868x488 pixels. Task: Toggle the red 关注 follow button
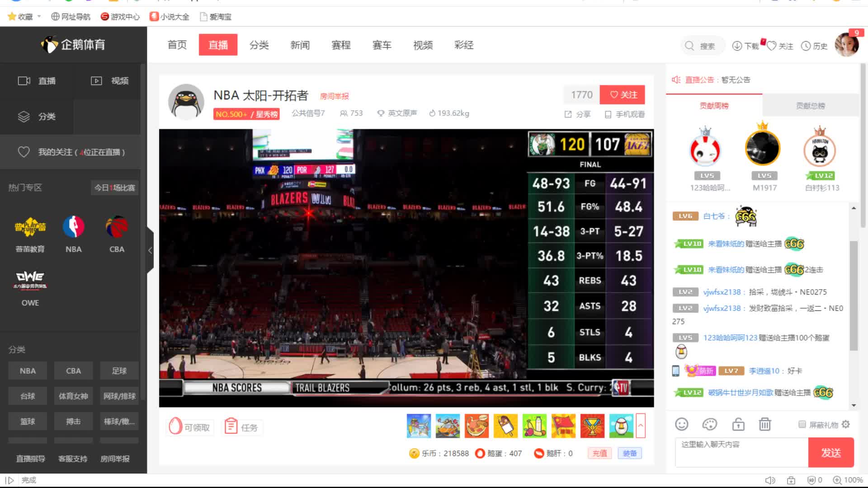(x=623, y=94)
